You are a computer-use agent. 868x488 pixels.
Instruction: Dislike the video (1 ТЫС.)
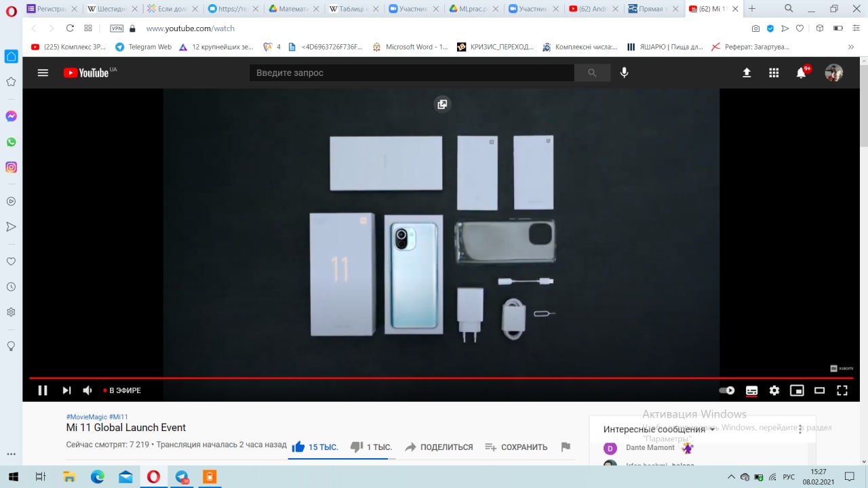(371, 447)
